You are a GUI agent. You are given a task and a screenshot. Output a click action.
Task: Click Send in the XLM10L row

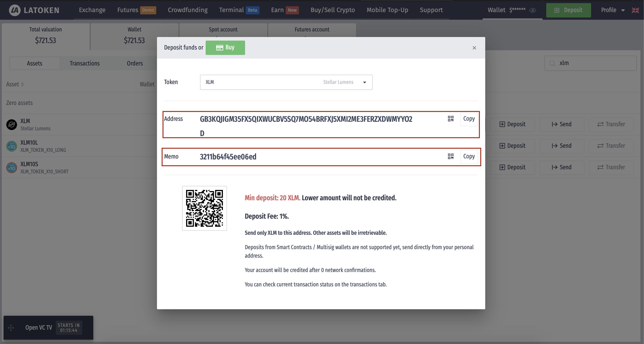pos(562,146)
